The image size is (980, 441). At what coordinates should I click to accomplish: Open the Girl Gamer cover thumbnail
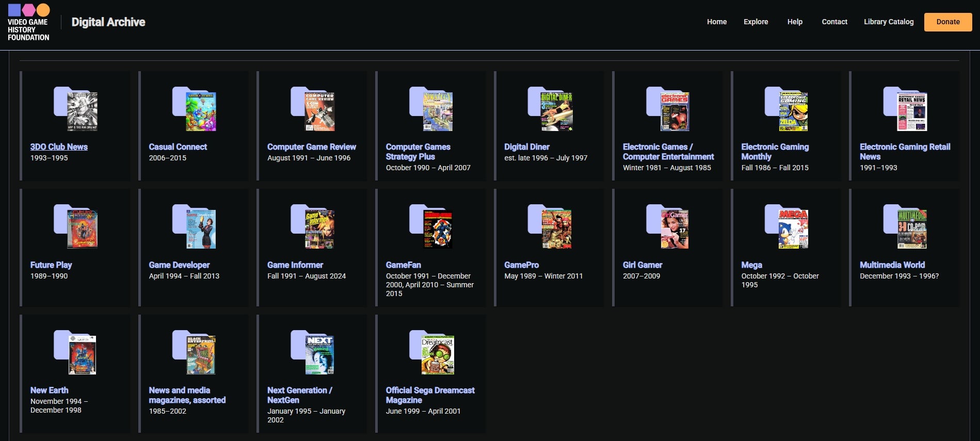(669, 227)
